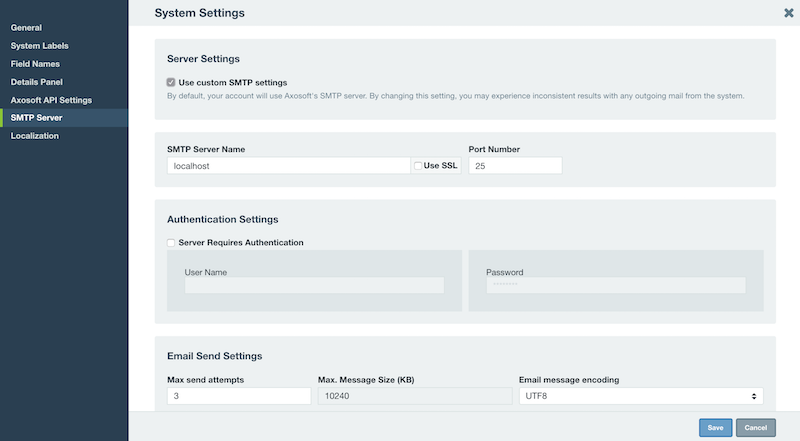Open the Email message encoding dropdown

coord(641,396)
